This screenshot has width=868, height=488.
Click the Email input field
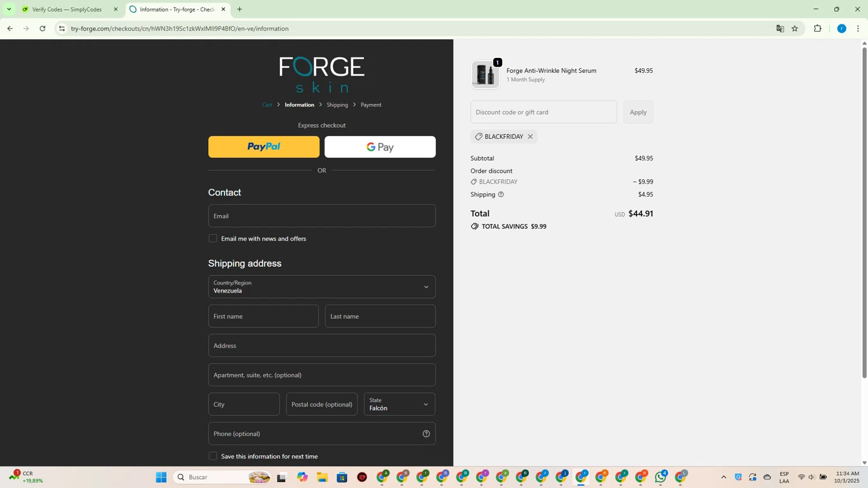tap(322, 216)
